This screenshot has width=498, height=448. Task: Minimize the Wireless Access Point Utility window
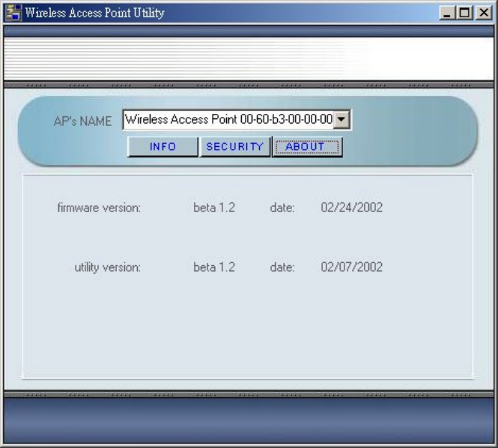(447, 13)
